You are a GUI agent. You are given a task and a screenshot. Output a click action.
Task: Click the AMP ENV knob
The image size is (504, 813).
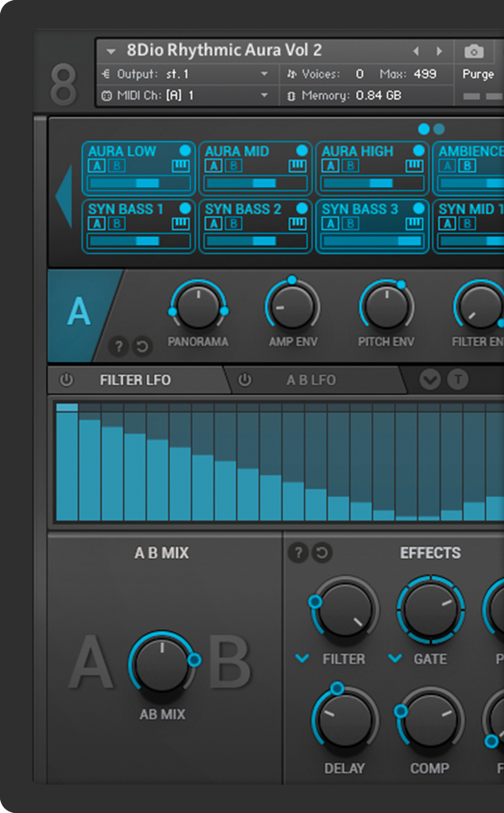point(293,307)
